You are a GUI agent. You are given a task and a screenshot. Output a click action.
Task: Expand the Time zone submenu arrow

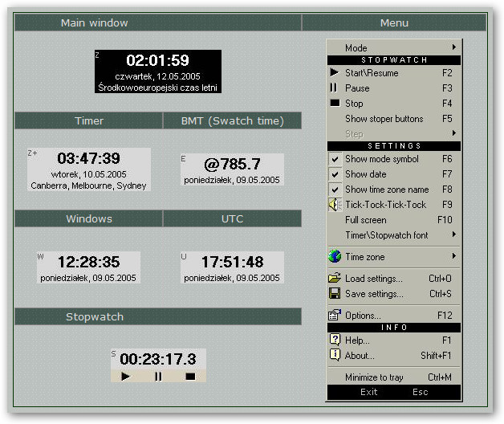454,255
